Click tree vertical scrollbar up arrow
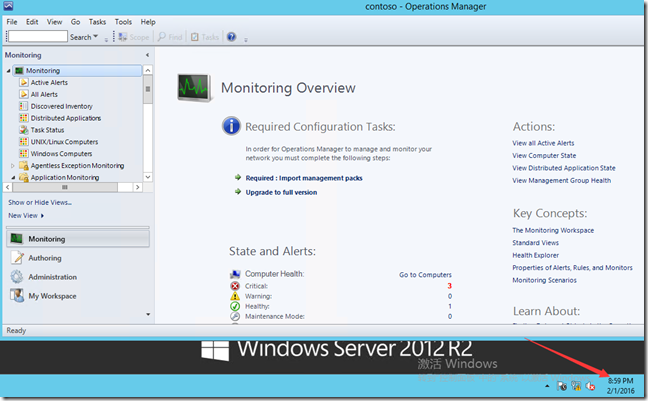This screenshot has width=648, height=401. 148,70
